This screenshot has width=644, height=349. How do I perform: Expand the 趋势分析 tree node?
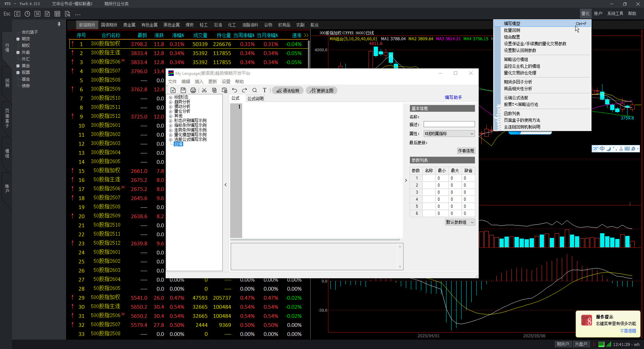(x=170, y=102)
